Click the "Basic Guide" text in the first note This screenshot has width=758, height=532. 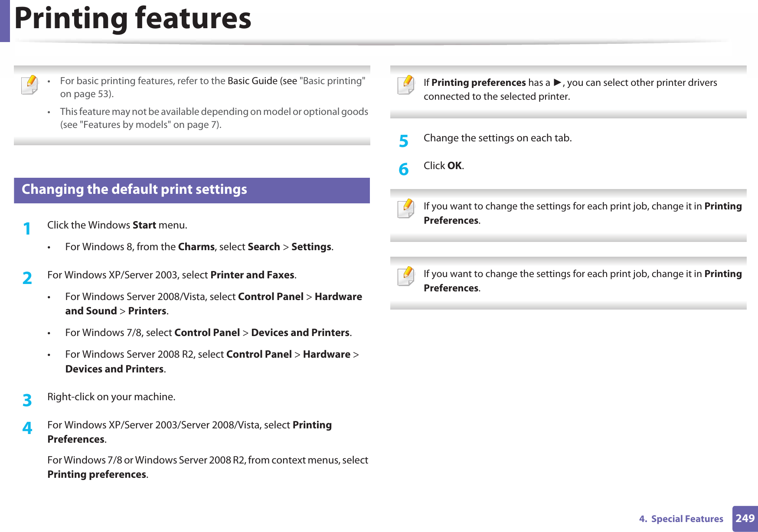pos(252,81)
